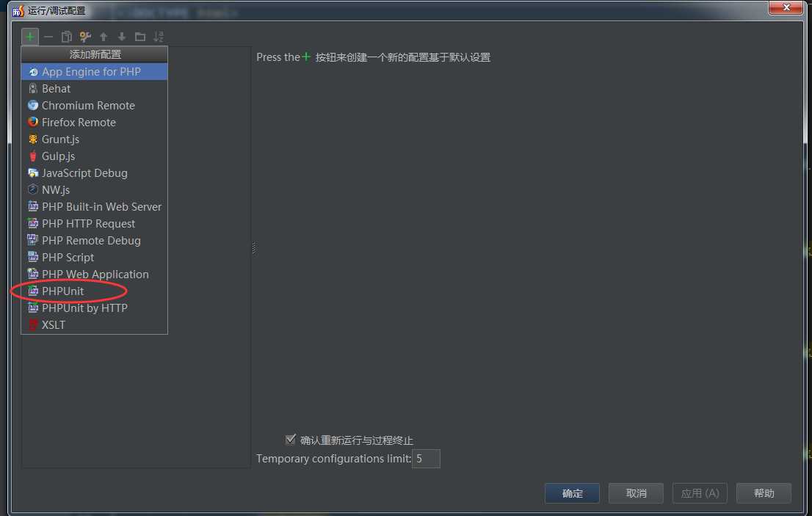
Task: Select PHP HTTP Request label
Action: (x=89, y=224)
